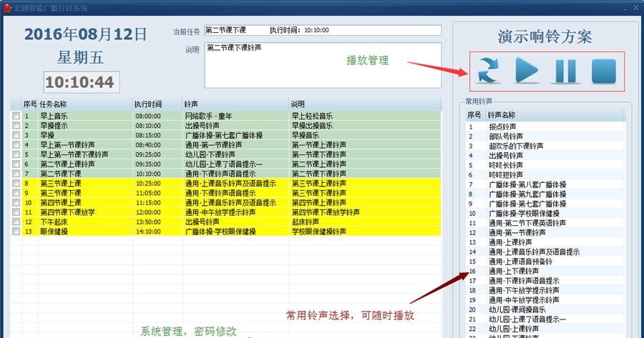This screenshot has height=338, width=644.
Task: Click the app icon in the title bar
Action: 6,6
